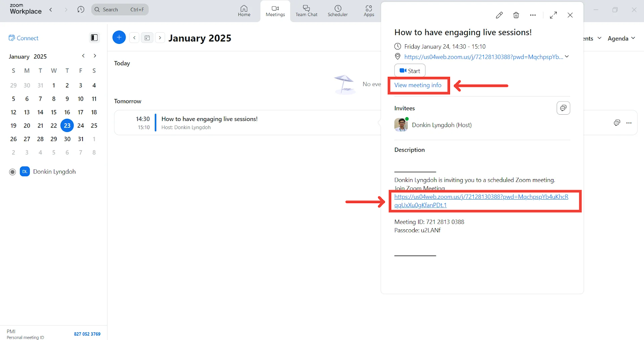Go to next month in mini calendar
Image resolution: width=644 pixels, height=340 pixels.
point(95,56)
